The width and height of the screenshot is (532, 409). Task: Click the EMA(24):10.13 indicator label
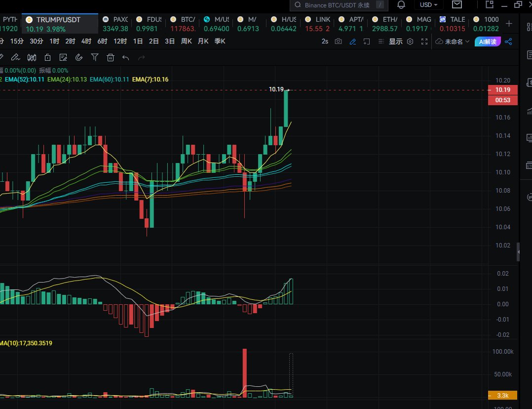pyautogui.click(x=67, y=80)
